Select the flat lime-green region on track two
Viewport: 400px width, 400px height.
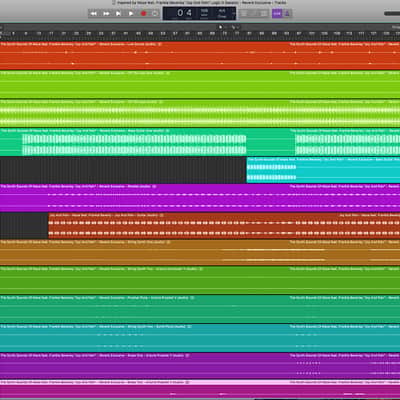(x=144, y=84)
